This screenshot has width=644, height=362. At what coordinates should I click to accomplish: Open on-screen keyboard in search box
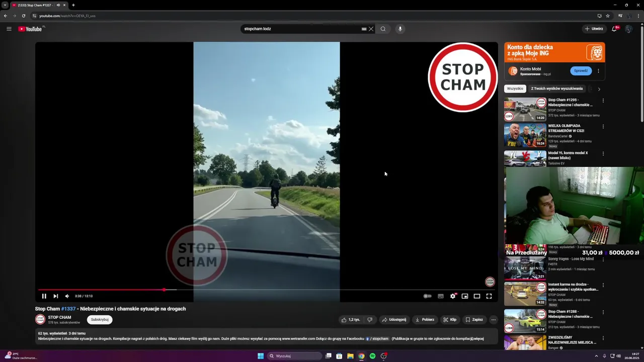(364, 29)
